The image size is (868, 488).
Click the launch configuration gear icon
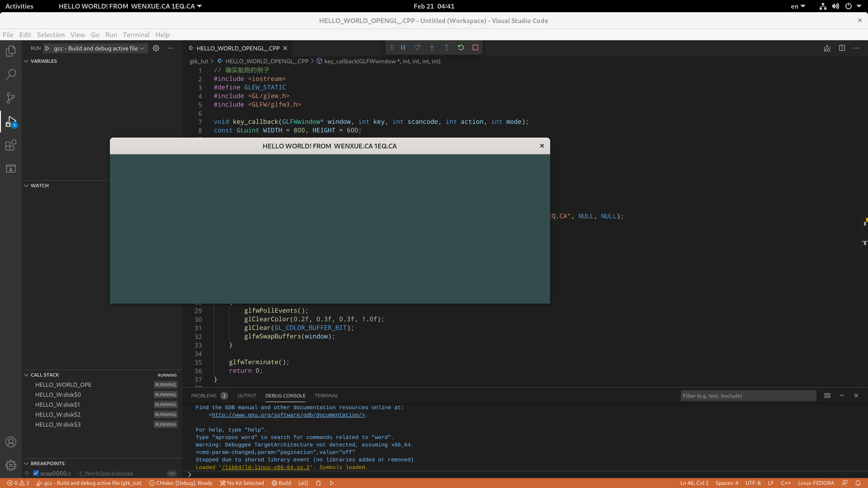156,48
